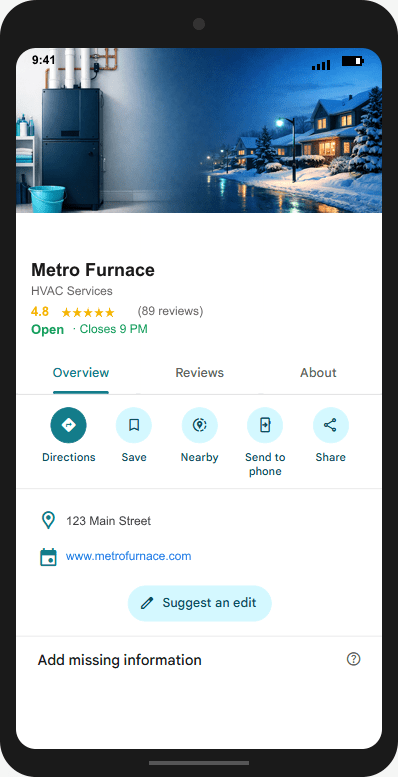Screen dimensions: 398x777
Task: Tap the signal strength icon in status bar
Action: [x=321, y=64]
